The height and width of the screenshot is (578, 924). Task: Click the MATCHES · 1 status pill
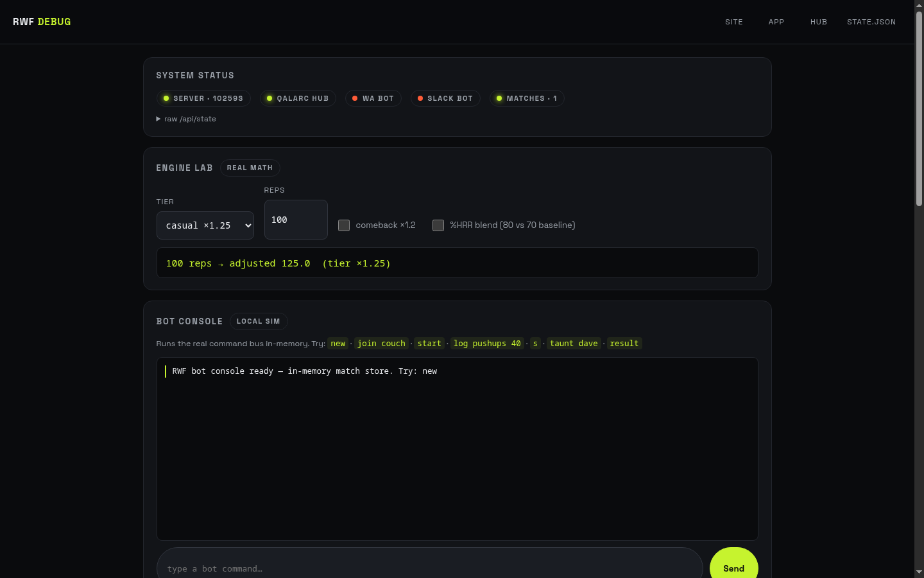coord(527,98)
